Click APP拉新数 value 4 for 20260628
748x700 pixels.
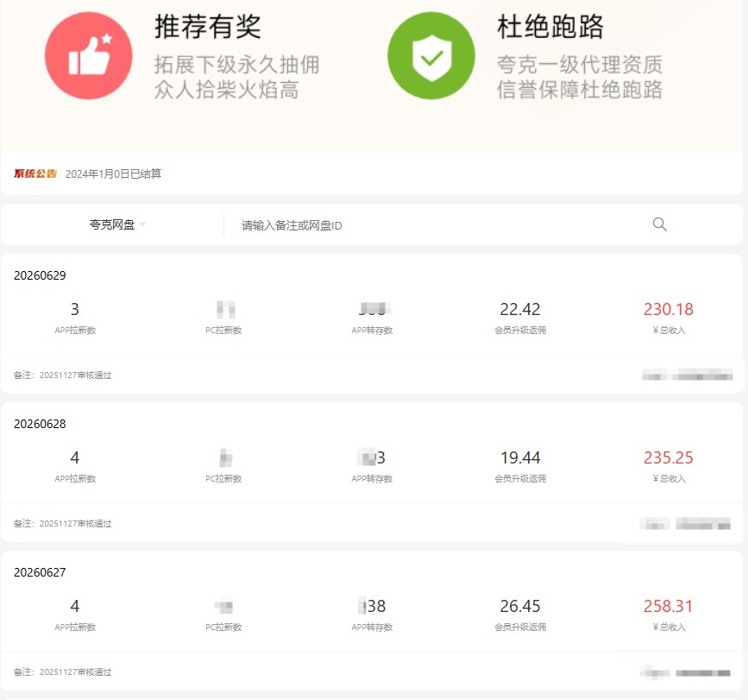pyautogui.click(x=75, y=457)
